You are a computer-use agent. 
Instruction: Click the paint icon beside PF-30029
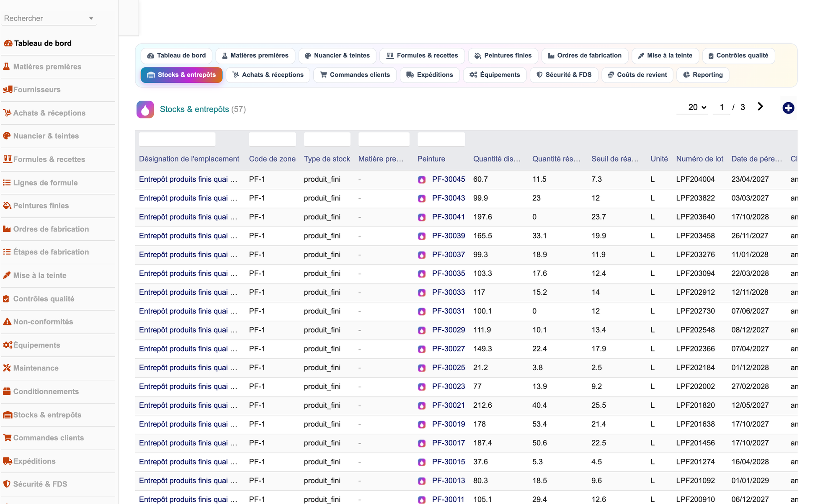(x=422, y=330)
